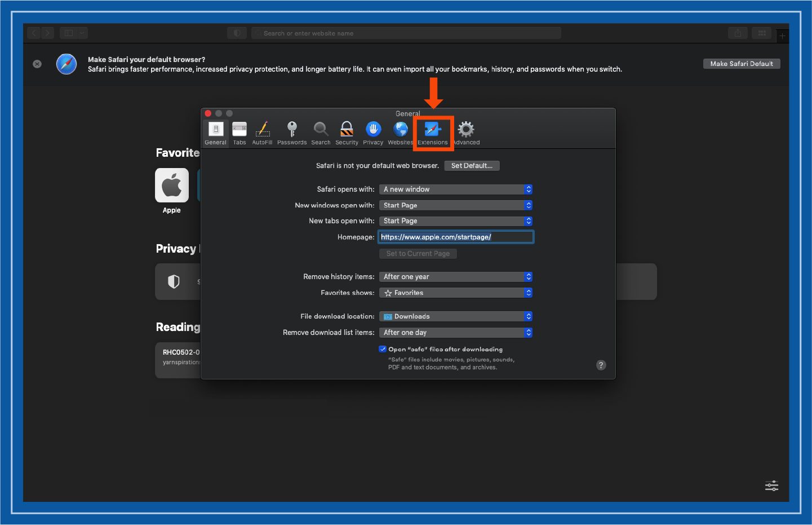Screen dimensions: 812x525
Task: Expand Favorites shows dropdown
Action: pyautogui.click(x=456, y=293)
